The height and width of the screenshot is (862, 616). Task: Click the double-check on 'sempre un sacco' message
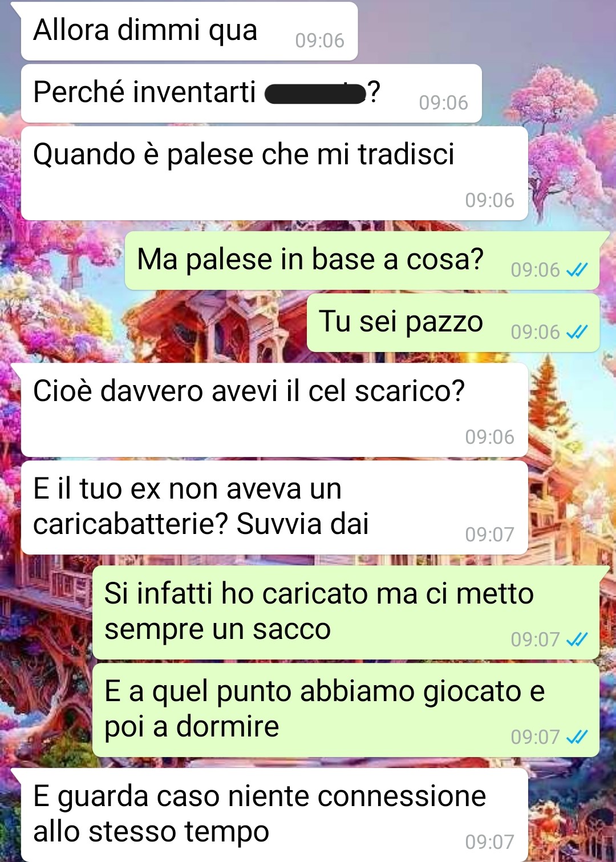click(577, 640)
